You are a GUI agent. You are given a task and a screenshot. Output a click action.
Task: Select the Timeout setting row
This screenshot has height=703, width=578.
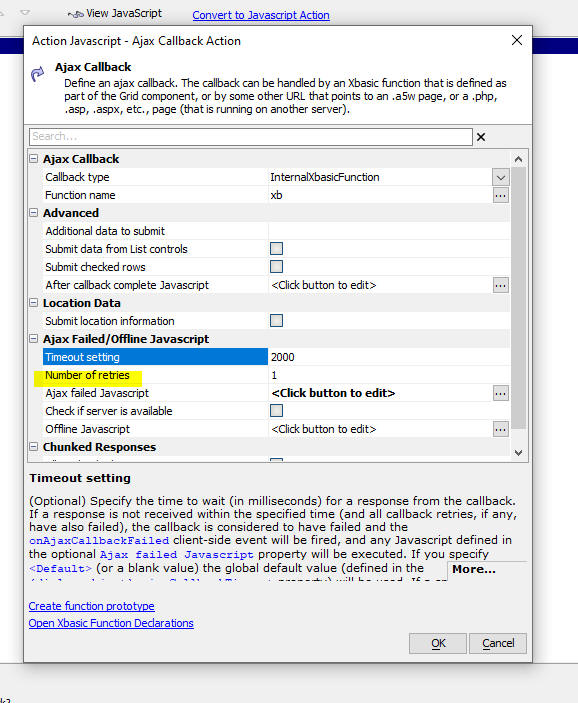(x=155, y=357)
